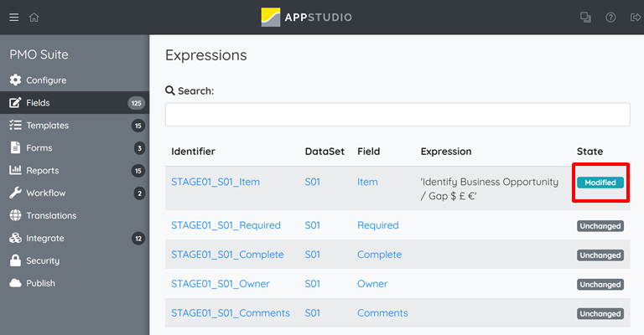This screenshot has width=644, height=335.
Task: Click the Fields edit icon
Action: (16, 102)
